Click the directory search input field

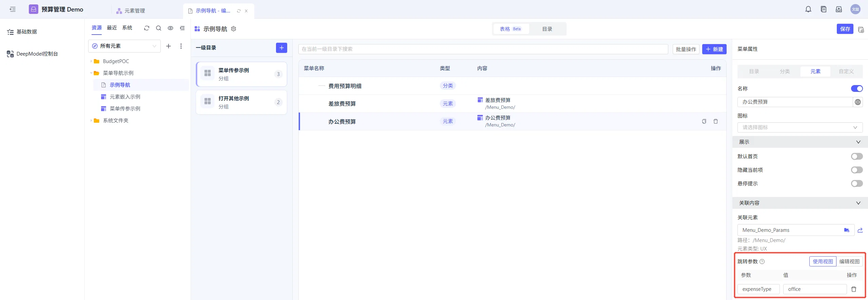click(483, 49)
